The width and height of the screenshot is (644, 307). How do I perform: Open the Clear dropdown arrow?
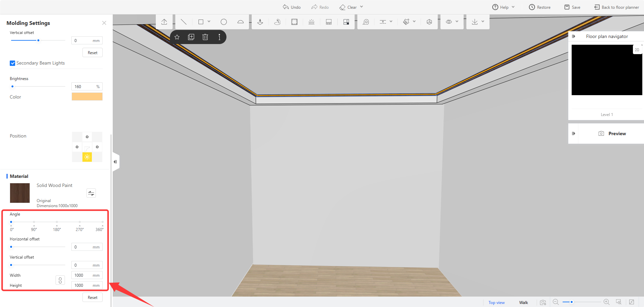click(x=362, y=7)
